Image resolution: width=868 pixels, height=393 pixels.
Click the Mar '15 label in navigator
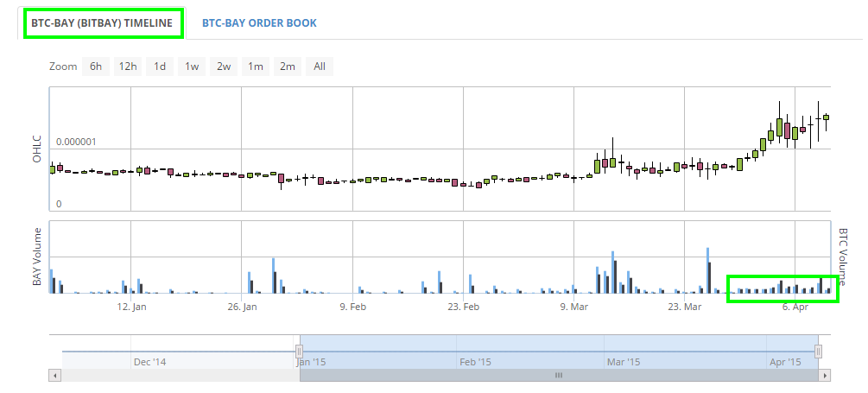click(624, 362)
